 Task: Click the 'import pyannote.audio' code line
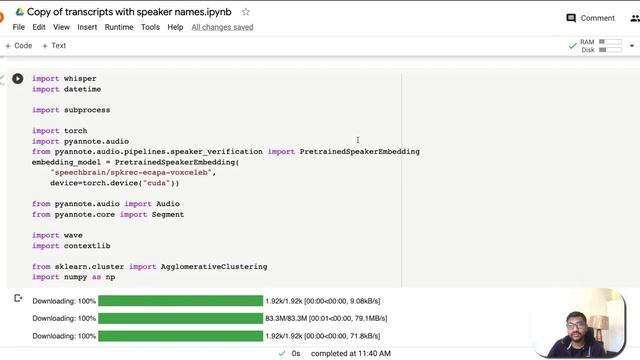(80, 141)
